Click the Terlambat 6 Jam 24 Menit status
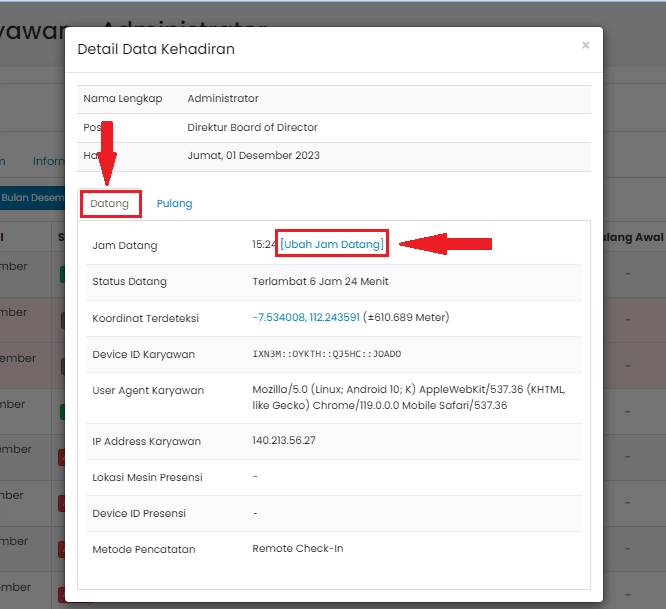Viewport: 666px width, 609px height. [320, 281]
